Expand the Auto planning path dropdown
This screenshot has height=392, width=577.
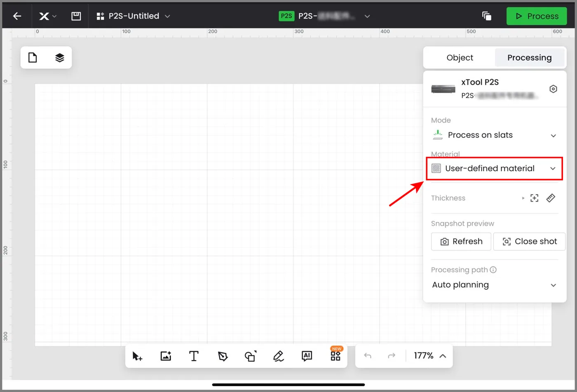coord(494,285)
